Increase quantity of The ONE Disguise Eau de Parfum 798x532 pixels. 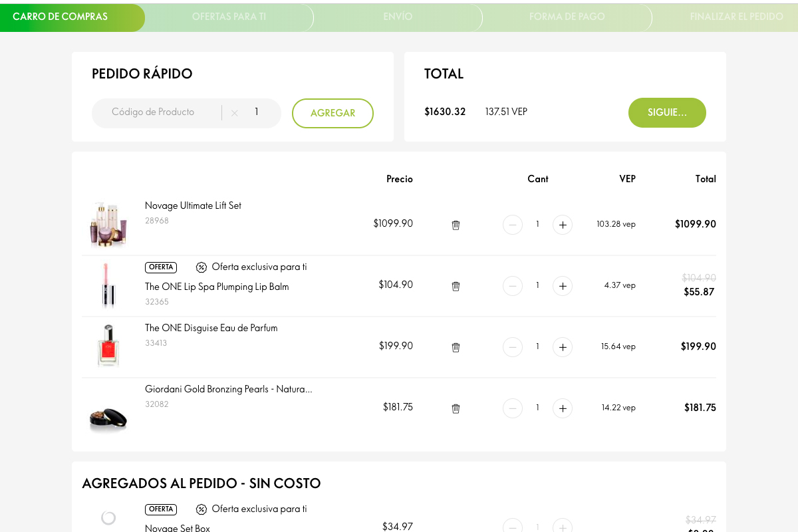pos(563,347)
